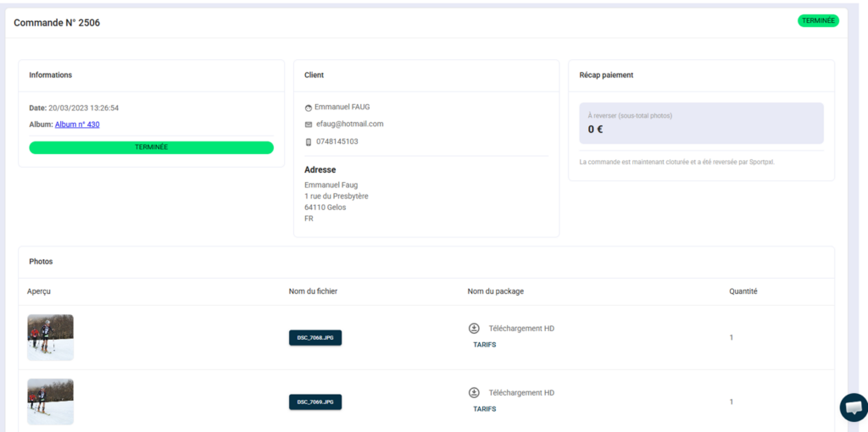This screenshot has width=868, height=432.
Task: Open the chat widget bubble
Action: coord(853,407)
